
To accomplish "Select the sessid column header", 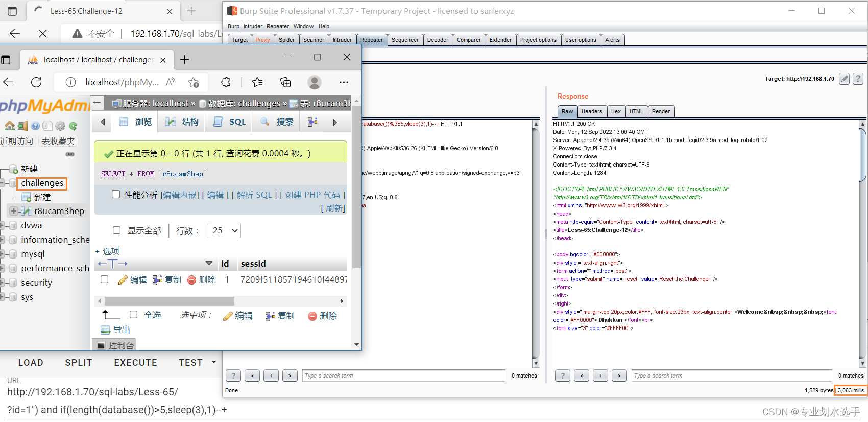I will (x=253, y=264).
